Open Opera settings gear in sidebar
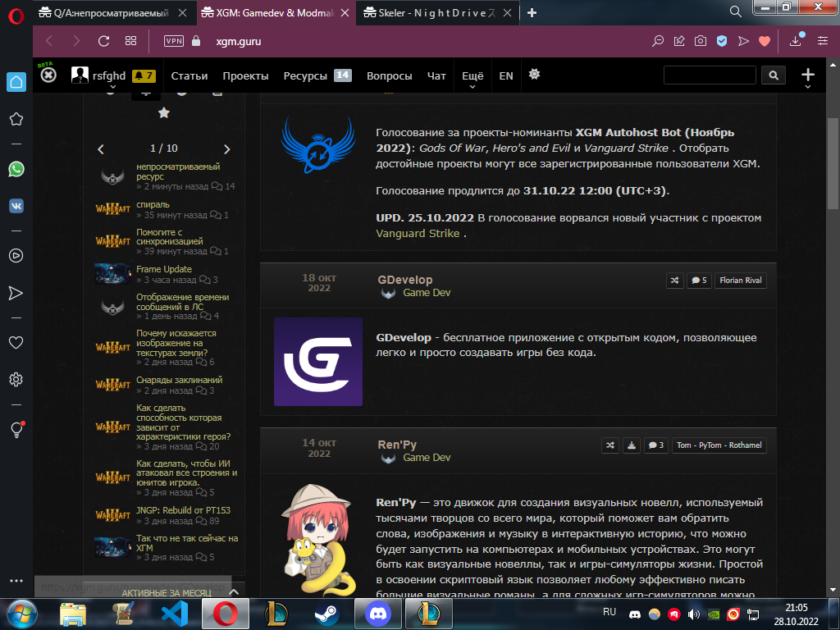 16,379
